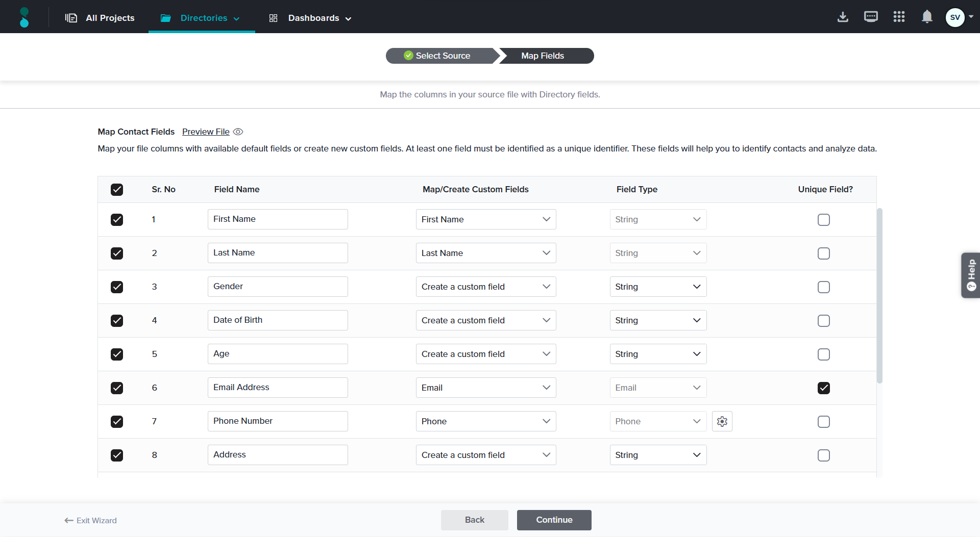Click the Date of Birth field name input
This screenshot has width=980, height=537.
pyautogui.click(x=278, y=320)
